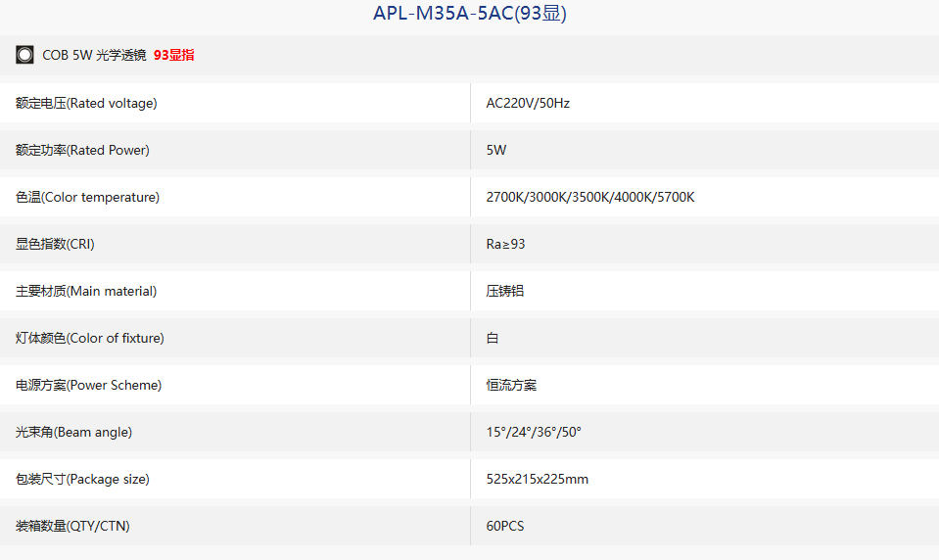The height and width of the screenshot is (560, 939).
Task: Click the '5W' rated power value
Action: point(495,150)
